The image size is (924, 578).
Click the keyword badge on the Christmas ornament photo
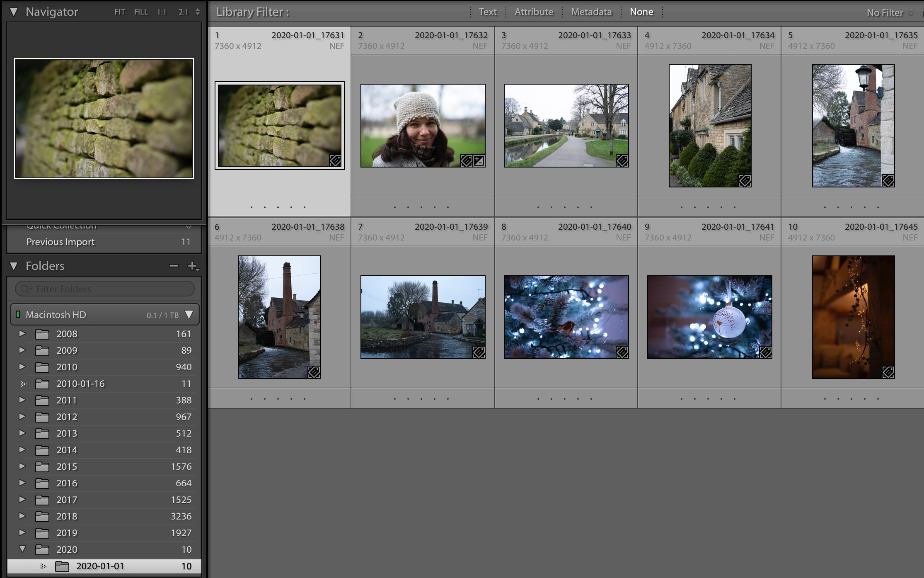pos(765,352)
